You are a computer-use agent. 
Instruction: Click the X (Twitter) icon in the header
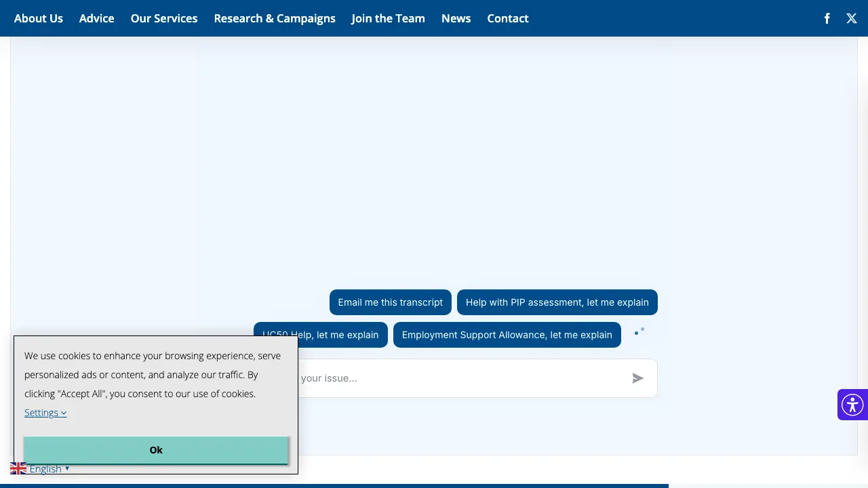coord(852,18)
